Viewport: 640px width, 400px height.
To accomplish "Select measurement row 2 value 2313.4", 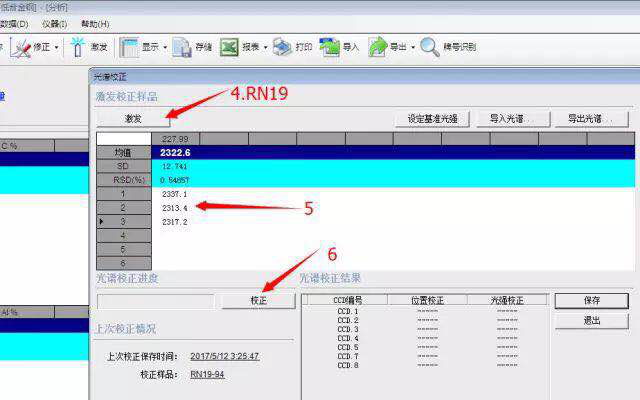I will point(175,207).
